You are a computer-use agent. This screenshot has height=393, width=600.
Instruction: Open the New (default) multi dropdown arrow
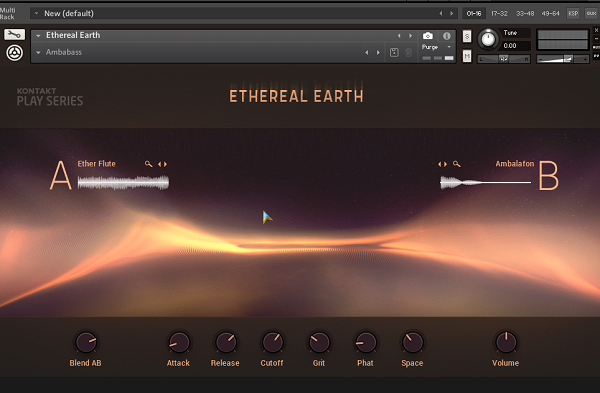click(36, 13)
